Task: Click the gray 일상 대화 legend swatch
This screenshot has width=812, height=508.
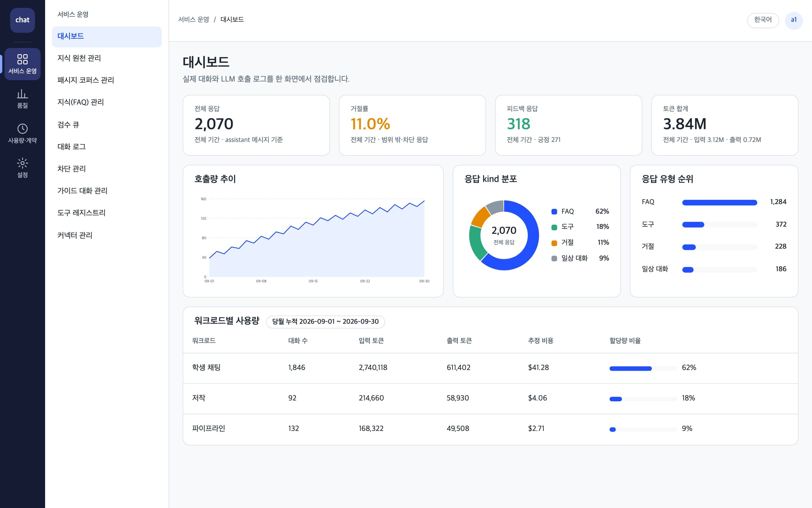Action: [x=554, y=258]
